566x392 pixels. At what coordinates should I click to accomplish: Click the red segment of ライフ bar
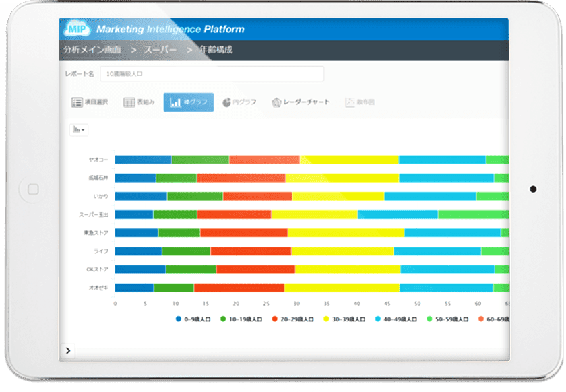tap(251, 251)
